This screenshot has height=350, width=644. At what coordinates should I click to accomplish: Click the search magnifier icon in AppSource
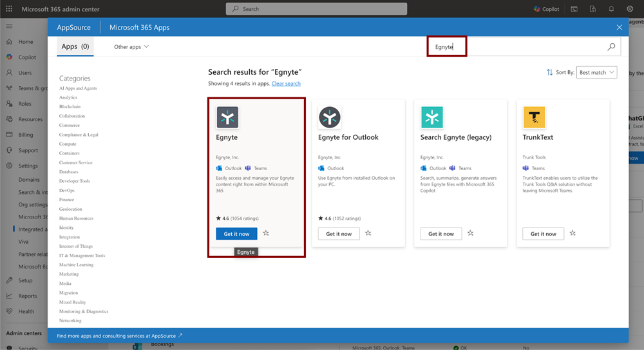coord(611,47)
